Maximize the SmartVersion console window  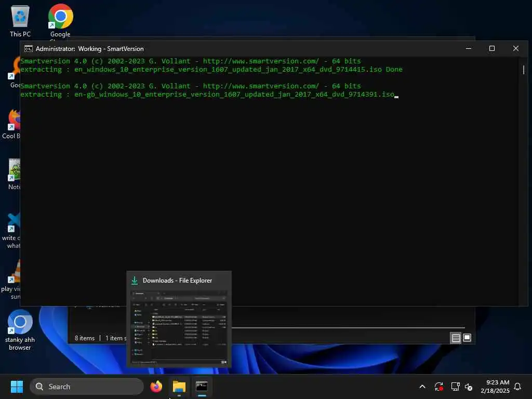pyautogui.click(x=492, y=48)
